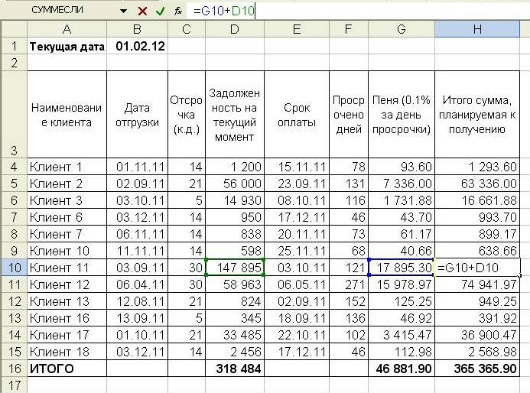Click cell B1 with date 01.02.12

[137, 46]
